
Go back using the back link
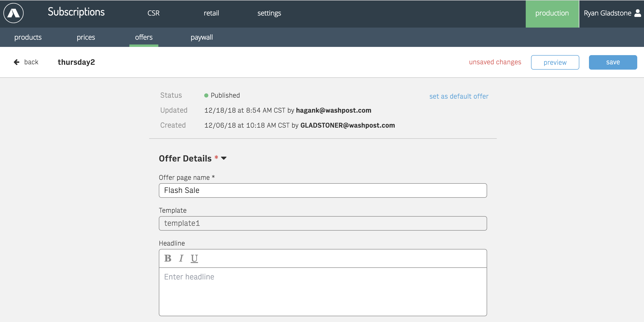[x=31, y=62]
